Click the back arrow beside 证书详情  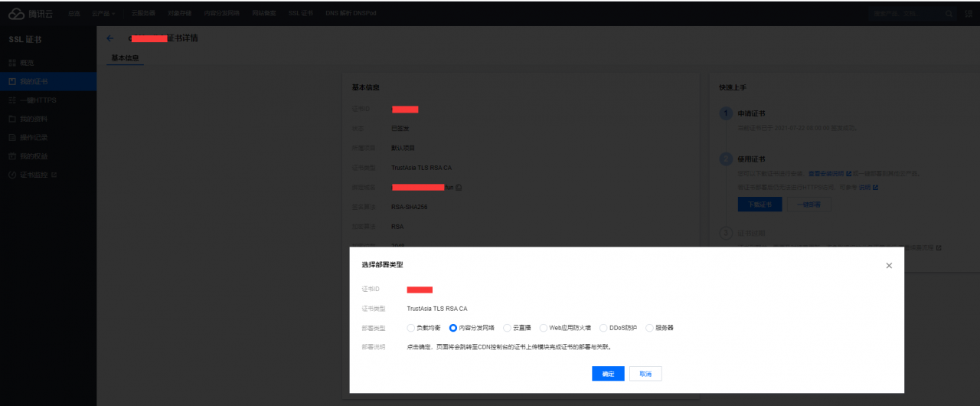point(109,38)
